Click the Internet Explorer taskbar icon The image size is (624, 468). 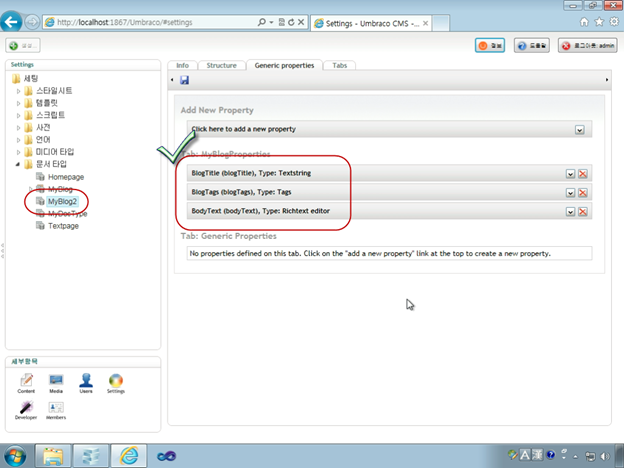coord(129,456)
